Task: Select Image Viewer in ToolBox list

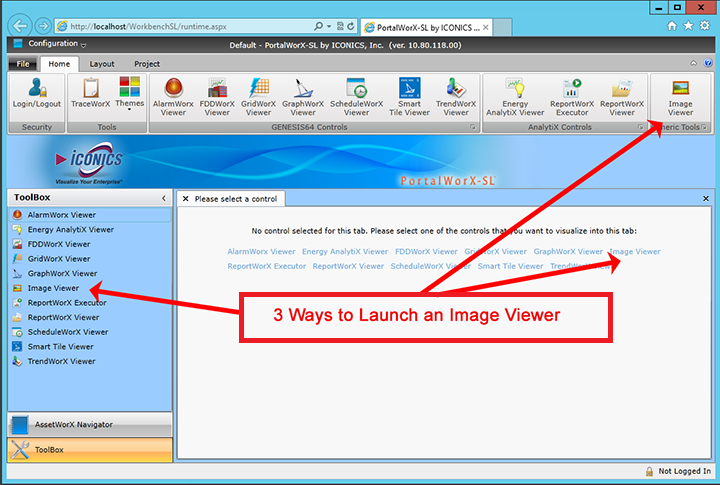Action: click(x=90, y=288)
